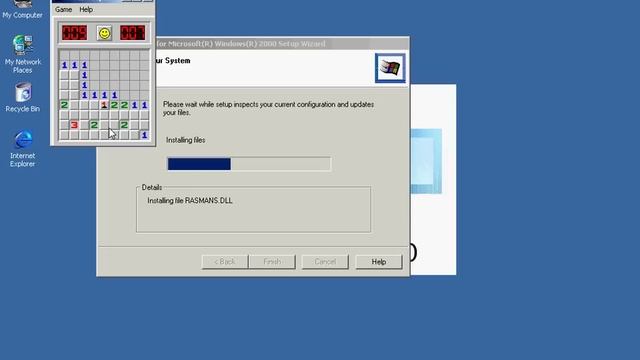Click the Minesweeper timer display showing 007
640x360 pixels.
(133, 33)
